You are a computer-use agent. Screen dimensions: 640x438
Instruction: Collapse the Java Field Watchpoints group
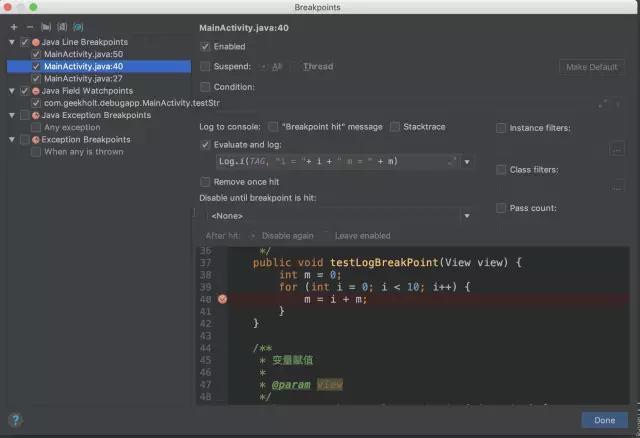[12, 91]
